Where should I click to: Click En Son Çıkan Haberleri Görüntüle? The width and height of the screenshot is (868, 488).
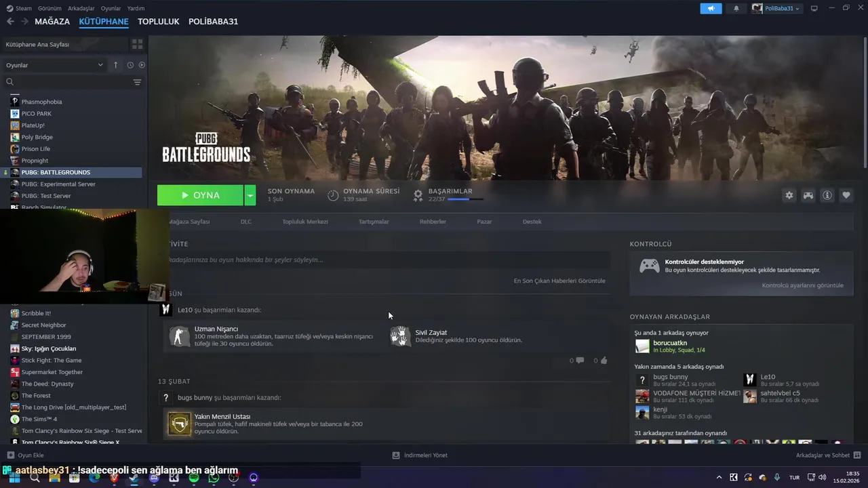(559, 281)
